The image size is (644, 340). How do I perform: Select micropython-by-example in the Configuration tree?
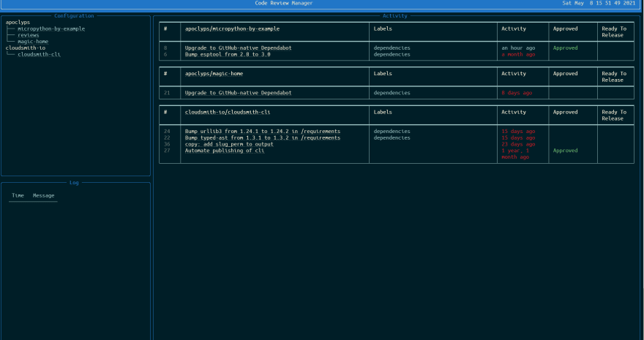[51, 29]
